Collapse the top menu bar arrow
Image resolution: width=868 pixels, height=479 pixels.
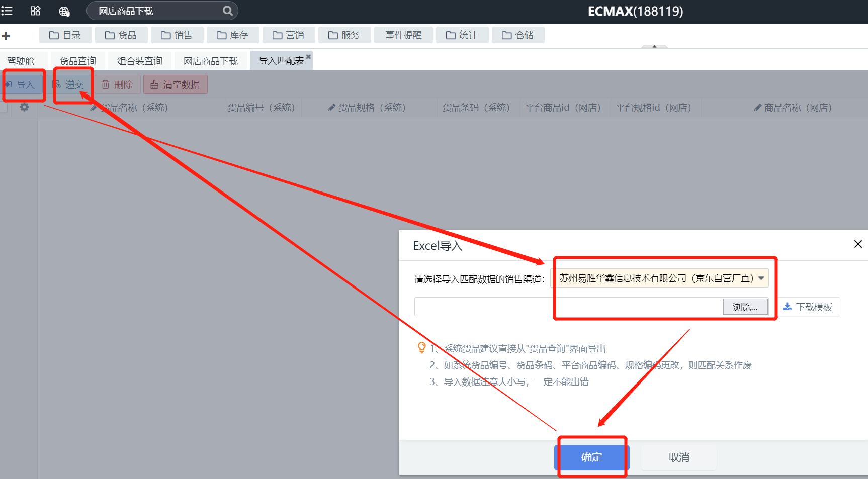[x=654, y=46]
